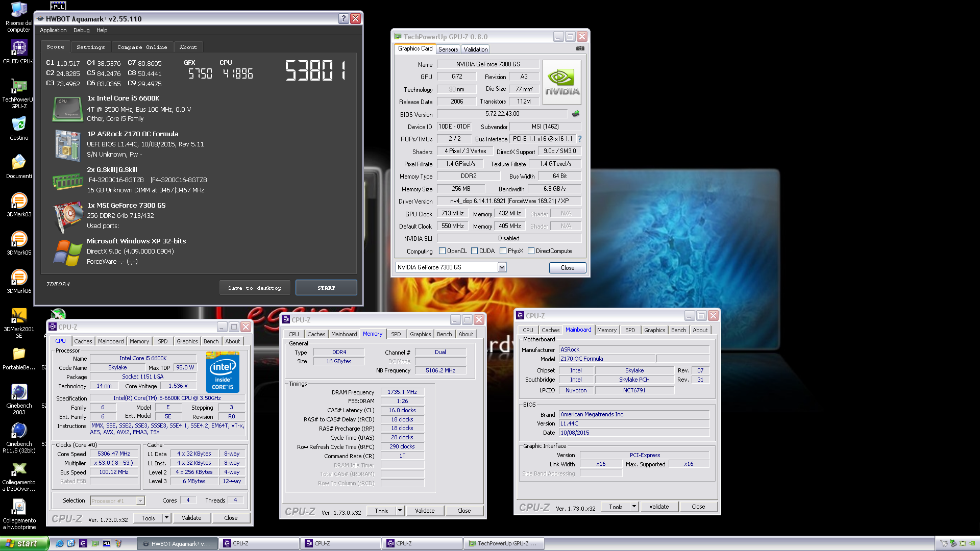Open the Help menu in Aquamark
This screenshot has height=551, width=980.
click(102, 30)
